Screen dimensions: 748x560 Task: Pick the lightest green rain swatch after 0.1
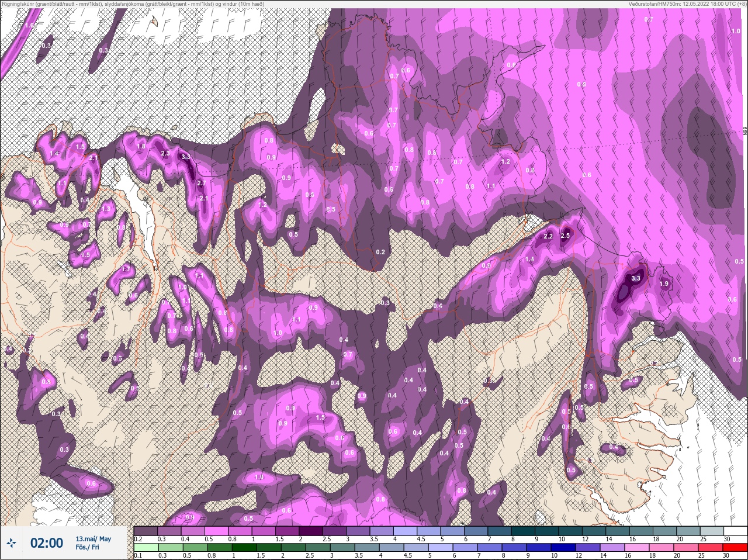146,547
